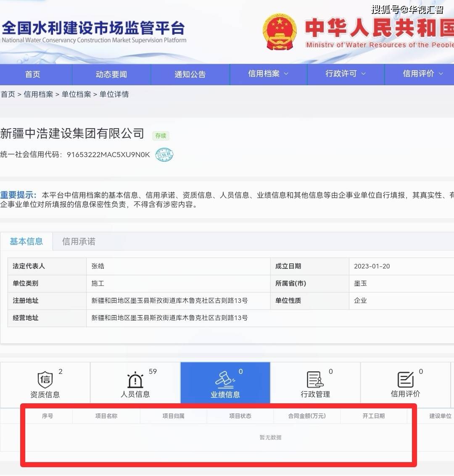
Task: Click the verified seal badge beside credit code
Action: tap(164, 155)
